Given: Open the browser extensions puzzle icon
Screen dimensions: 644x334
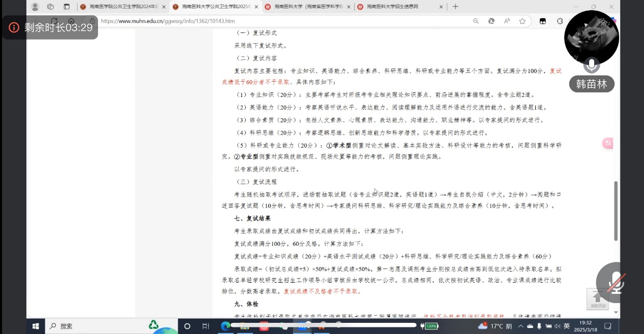Looking at the screenshot, I should coord(560,21).
